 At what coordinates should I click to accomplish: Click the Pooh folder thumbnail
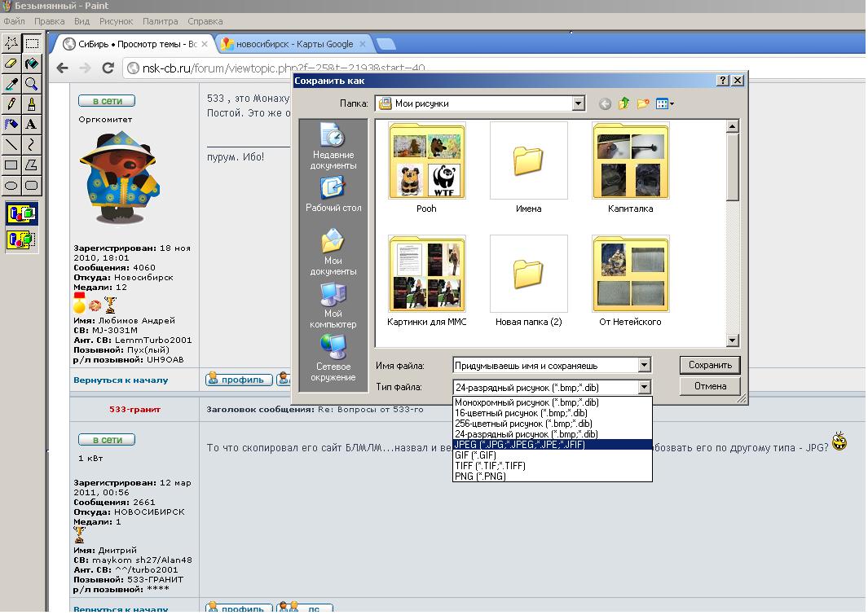427,161
